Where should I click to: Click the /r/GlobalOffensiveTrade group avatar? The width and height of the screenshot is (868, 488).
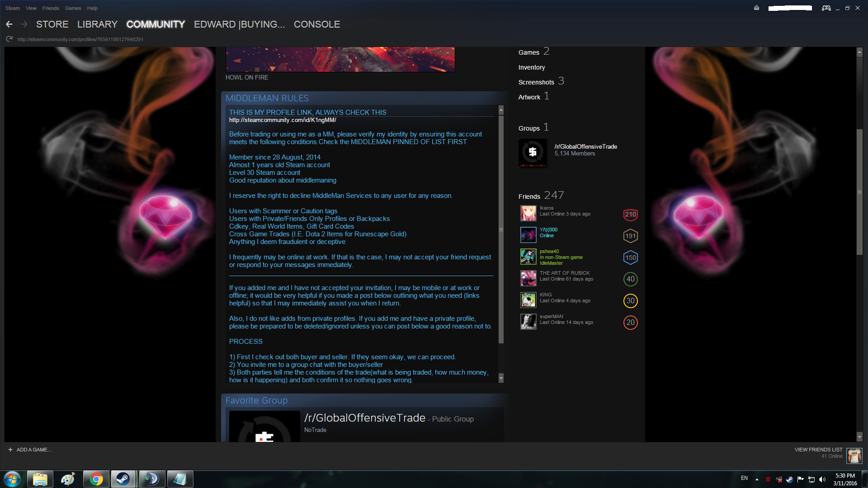click(x=533, y=153)
